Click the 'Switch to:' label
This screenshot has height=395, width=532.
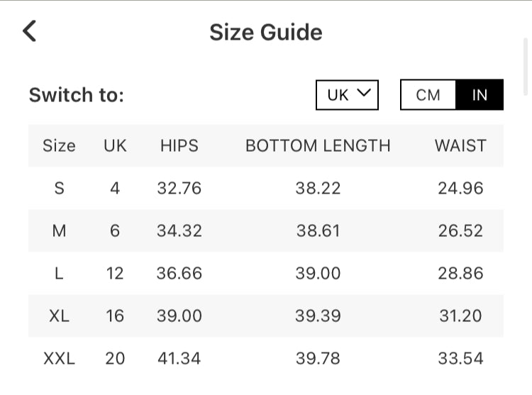click(x=77, y=95)
